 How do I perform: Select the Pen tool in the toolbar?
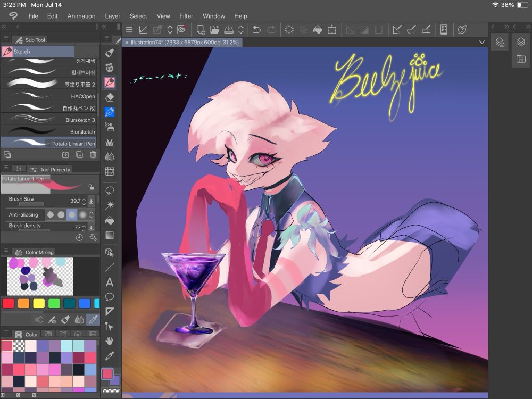[110, 82]
